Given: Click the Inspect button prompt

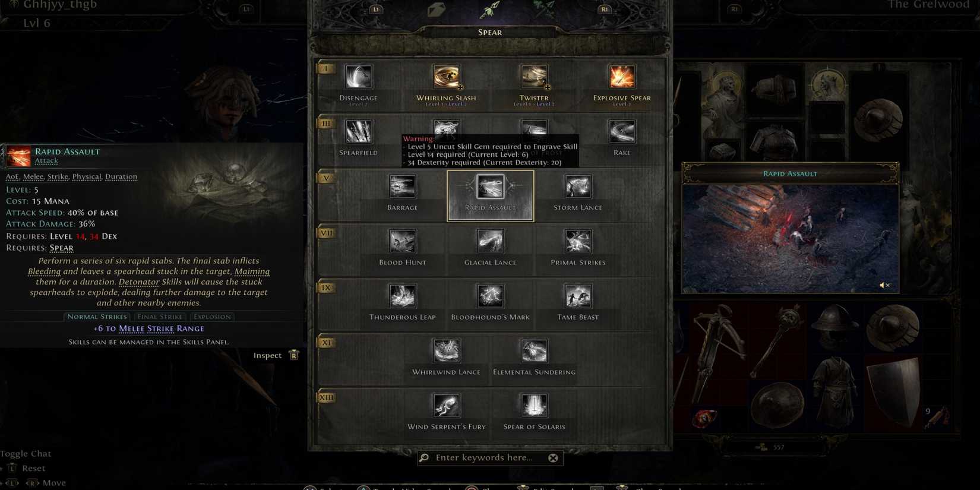Looking at the screenshot, I should (x=276, y=355).
